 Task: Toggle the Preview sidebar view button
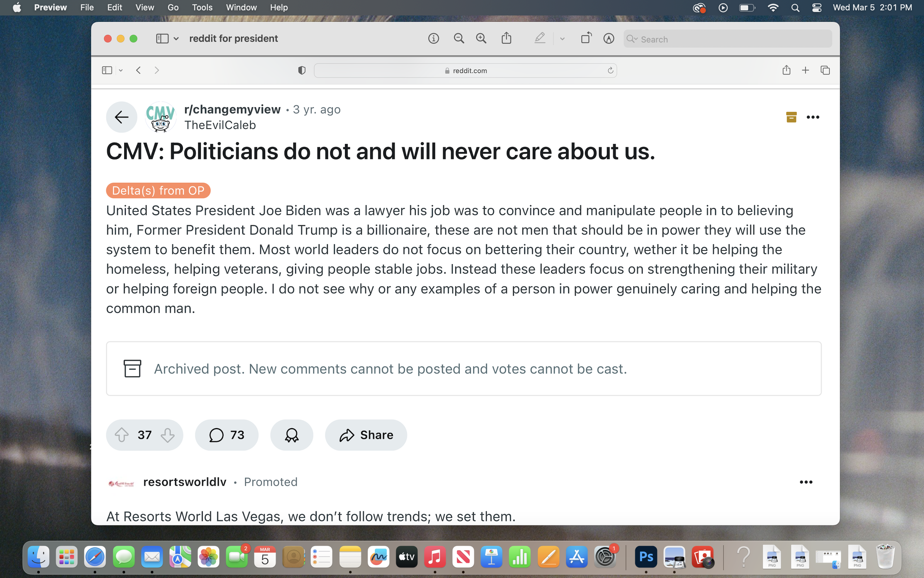pyautogui.click(x=162, y=38)
